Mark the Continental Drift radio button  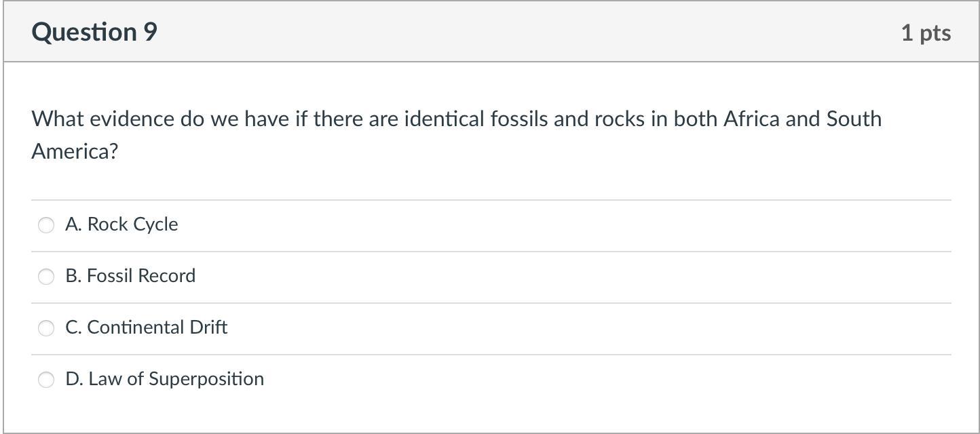tap(46, 328)
